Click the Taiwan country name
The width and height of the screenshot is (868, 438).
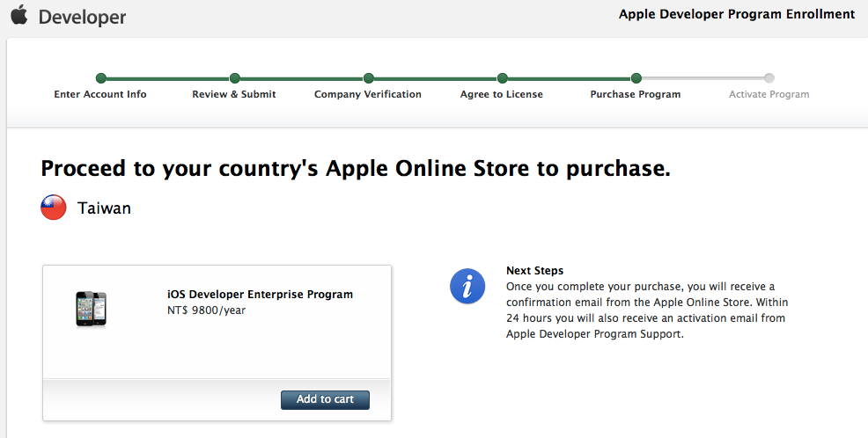[104, 208]
